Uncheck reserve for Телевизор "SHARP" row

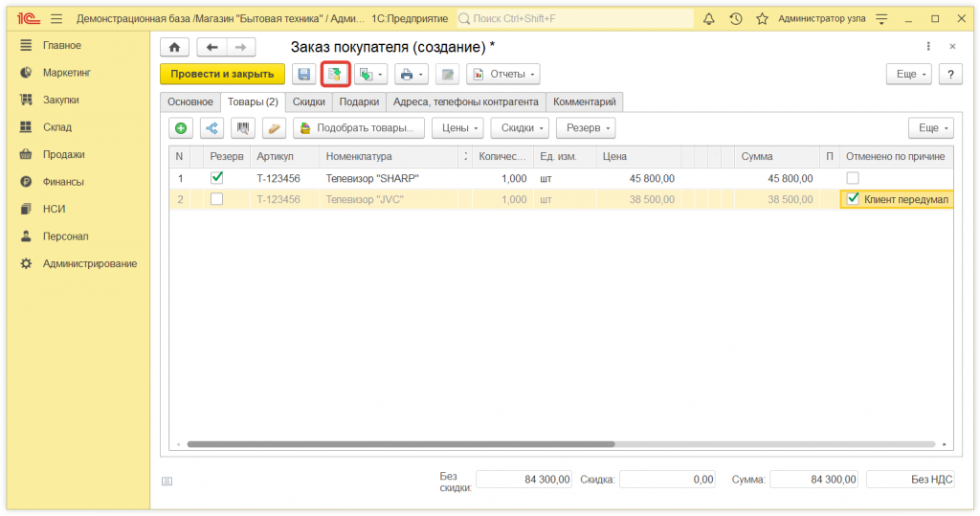tap(216, 177)
